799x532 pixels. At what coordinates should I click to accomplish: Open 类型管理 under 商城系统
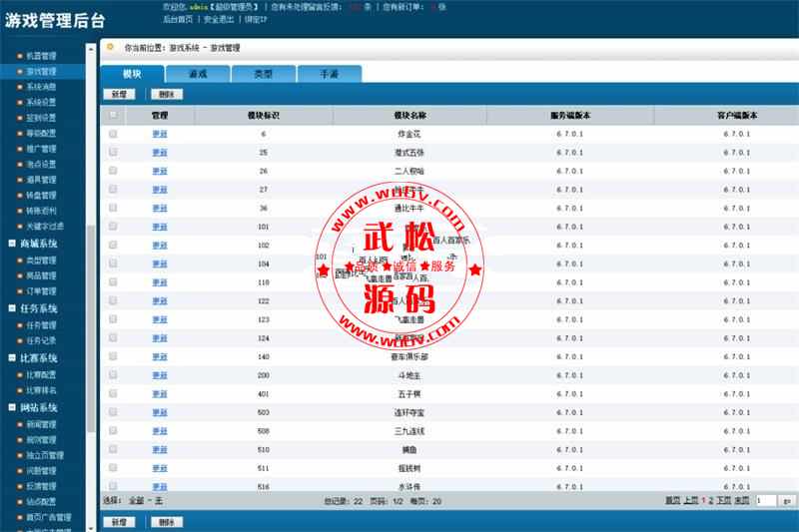[41, 261]
